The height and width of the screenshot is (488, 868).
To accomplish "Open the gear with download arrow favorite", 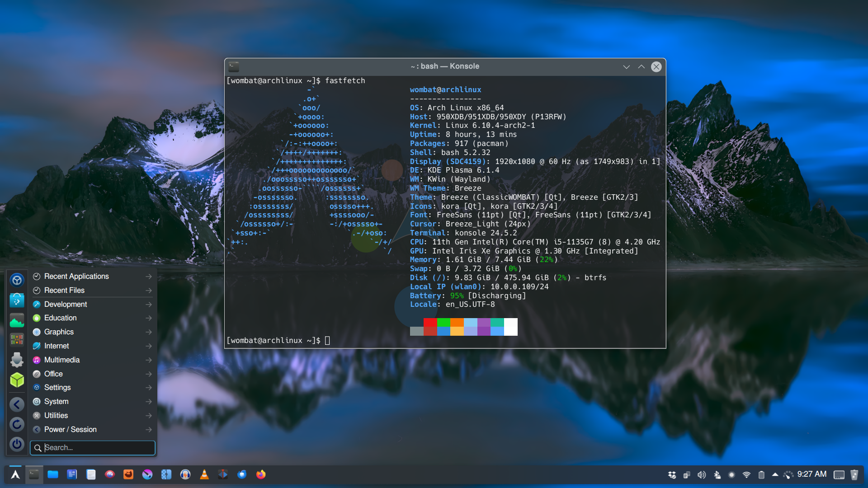I will click(x=17, y=360).
